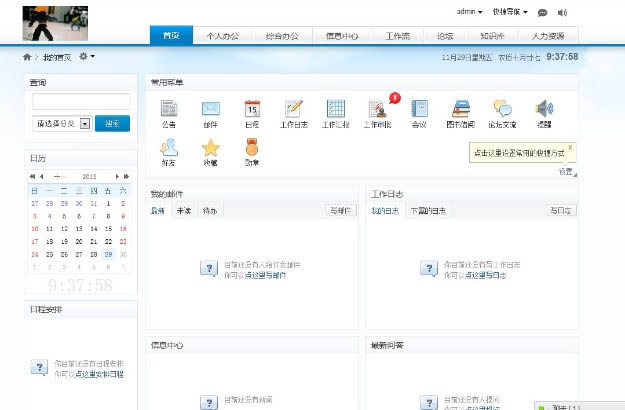Close the yellow shortcut tip tooltip
Viewport: 625px width, 410px height.
click(570, 147)
